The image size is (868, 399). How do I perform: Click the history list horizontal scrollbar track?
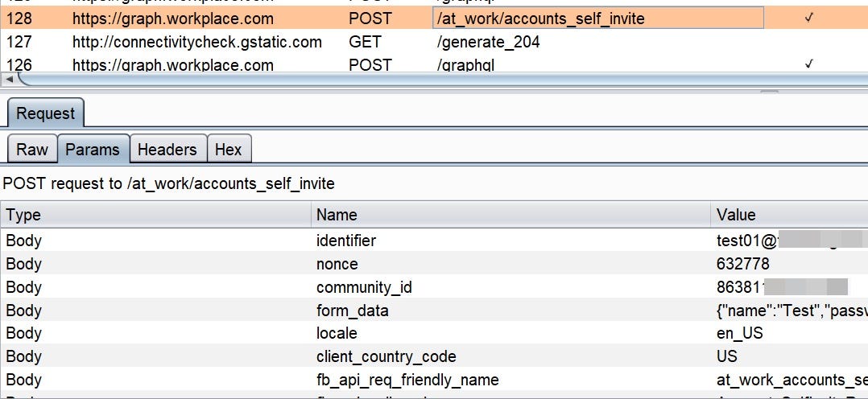(x=443, y=80)
